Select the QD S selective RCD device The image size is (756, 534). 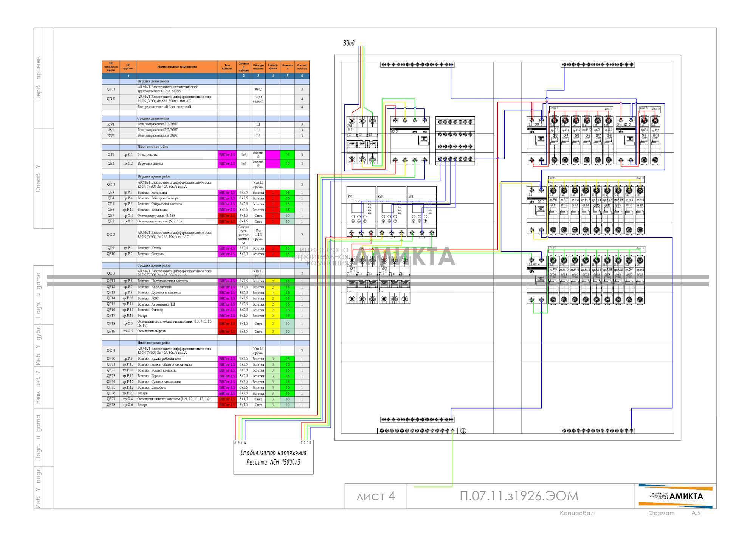(x=410, y=140)
